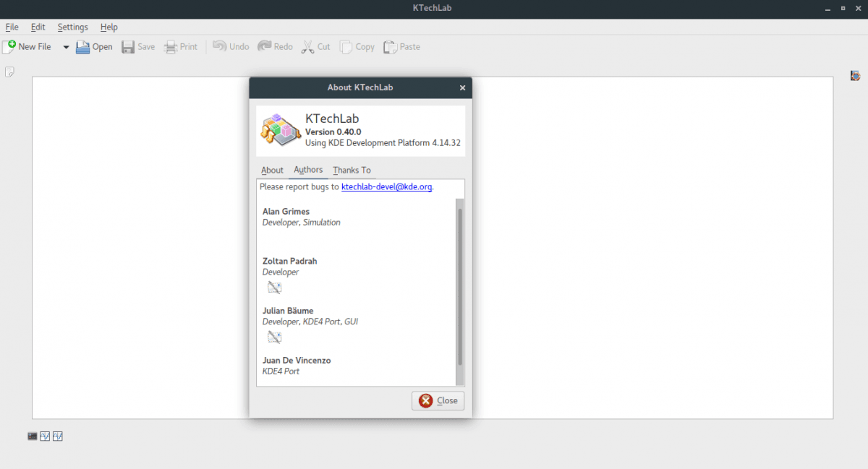Screen dimensions: 868x469
Task: Click the author name Zoltan Padrah
Action: (289, 261)
